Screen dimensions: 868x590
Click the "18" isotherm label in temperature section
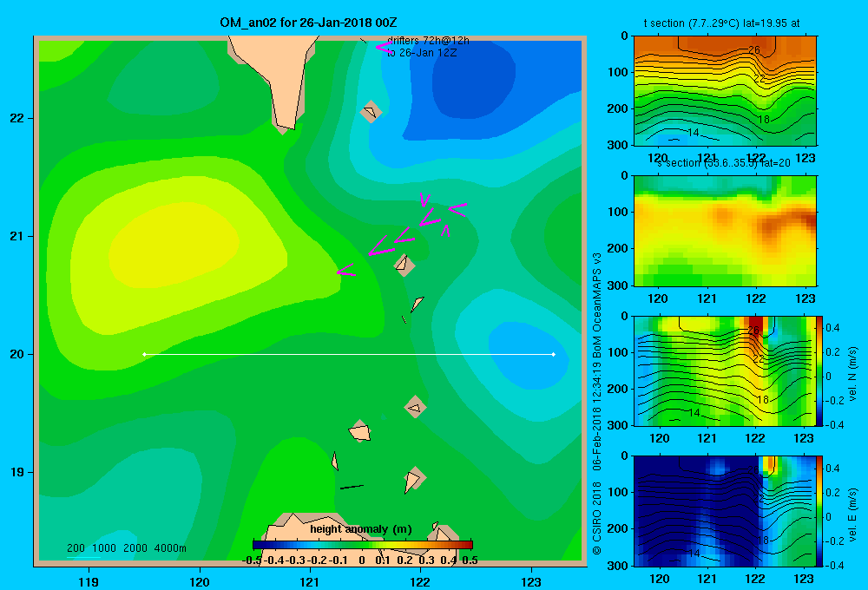click(763, 120)
